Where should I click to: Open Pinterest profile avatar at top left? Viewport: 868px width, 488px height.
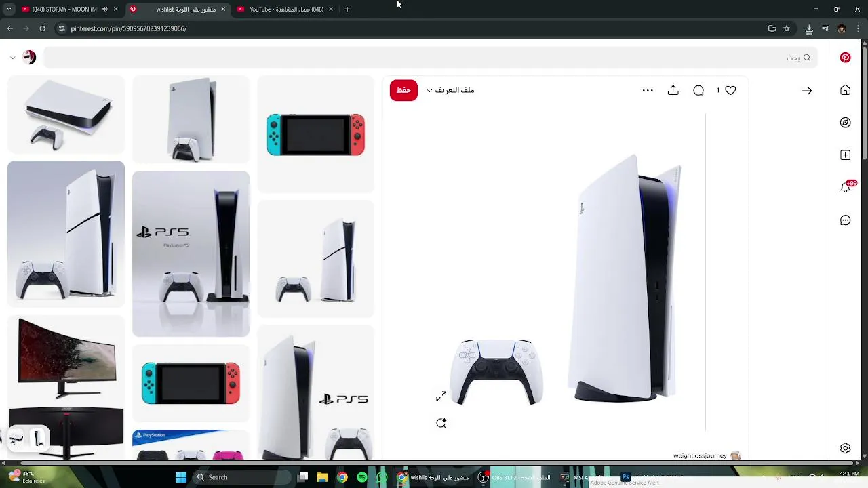(28, 58)
